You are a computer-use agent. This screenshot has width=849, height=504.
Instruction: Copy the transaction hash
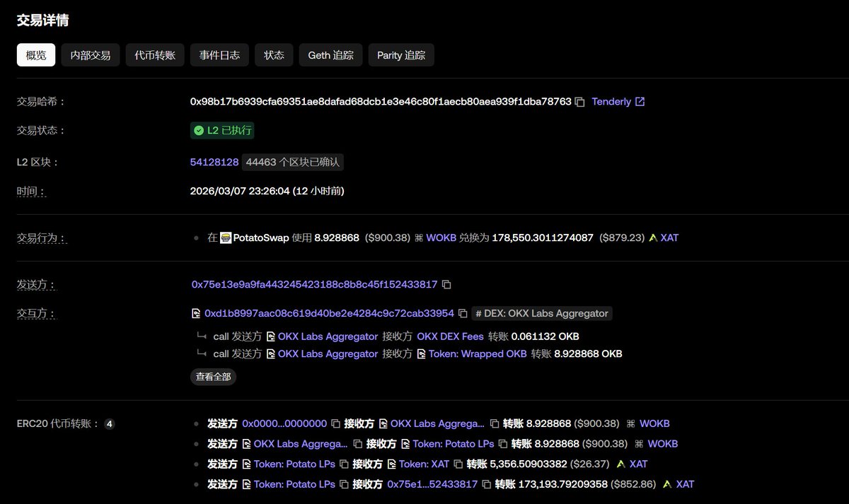pyautogui.click(x=579, y=101)
